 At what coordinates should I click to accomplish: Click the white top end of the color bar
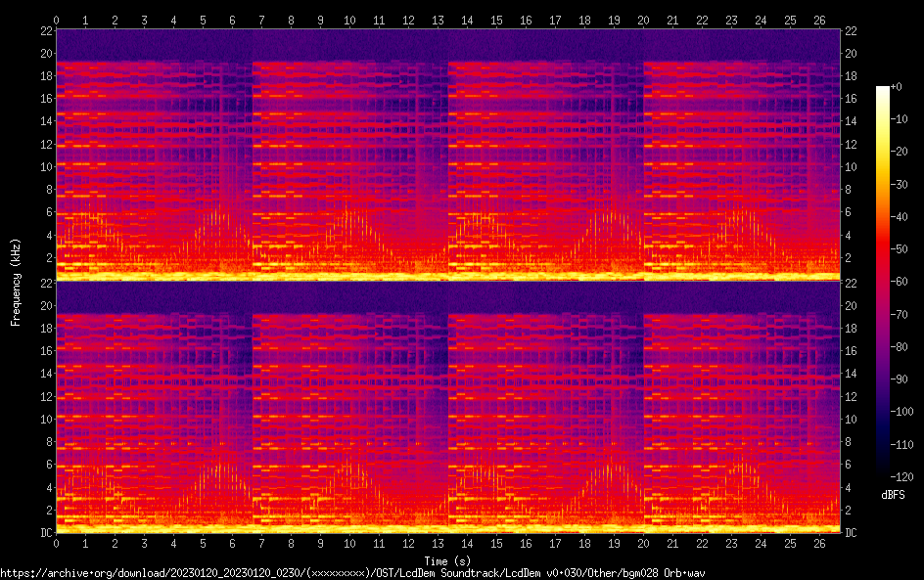(x=883, y=90)
